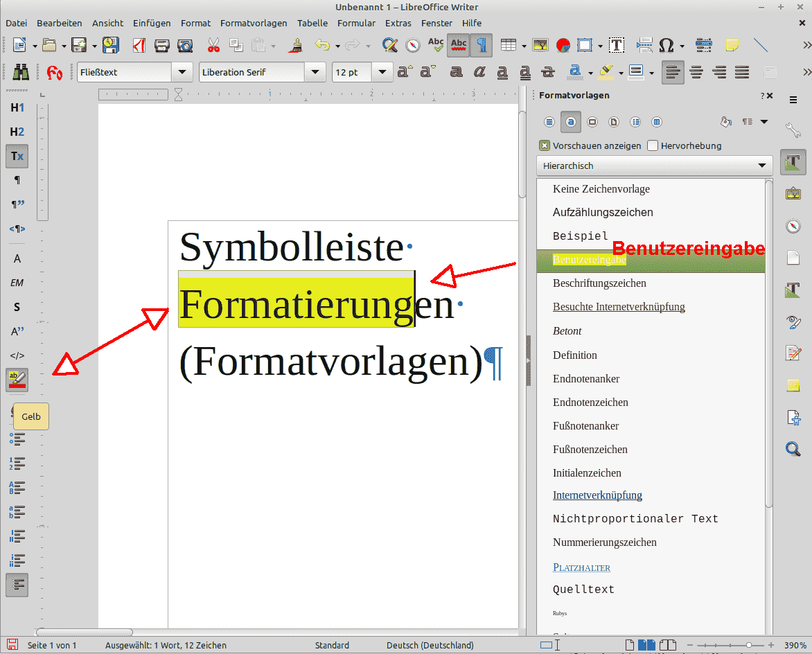Switch to Frame Styles in Formatvorlagen
The image size is (812, 654).
tap(592, 122)
